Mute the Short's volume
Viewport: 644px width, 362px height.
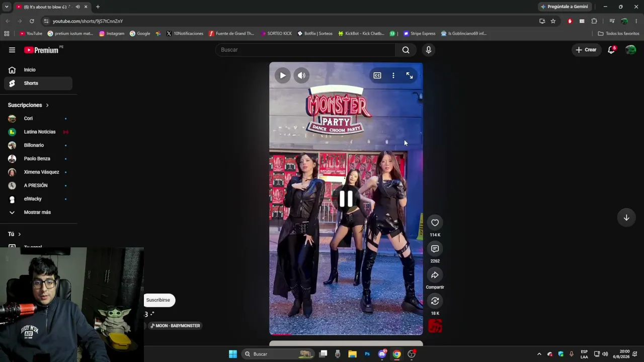click(x=301, y=75)
